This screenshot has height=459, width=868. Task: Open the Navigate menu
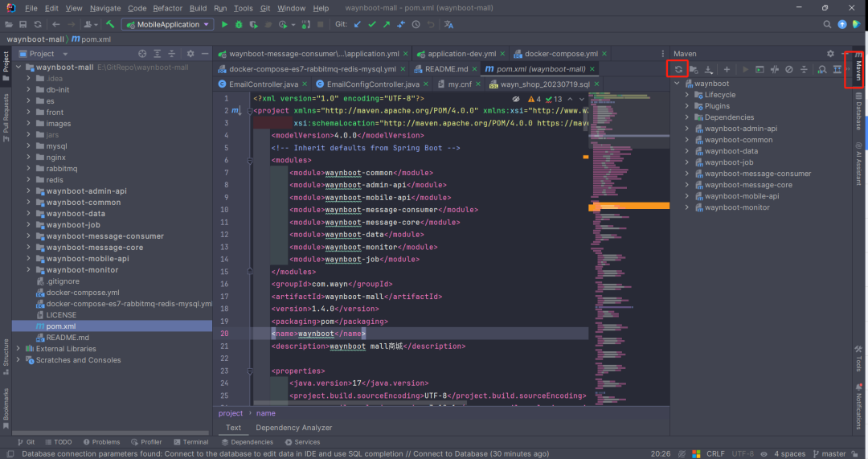click(105, 8)
